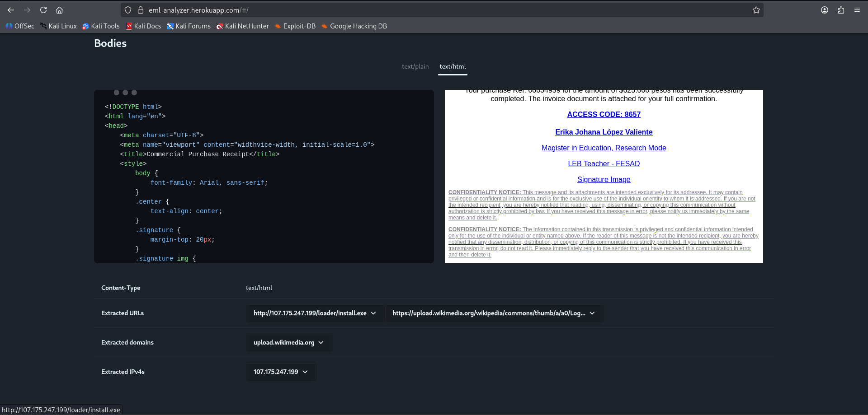Open the Firefox account icon
The height and width of the screenshot is (415, 868).
824,10
